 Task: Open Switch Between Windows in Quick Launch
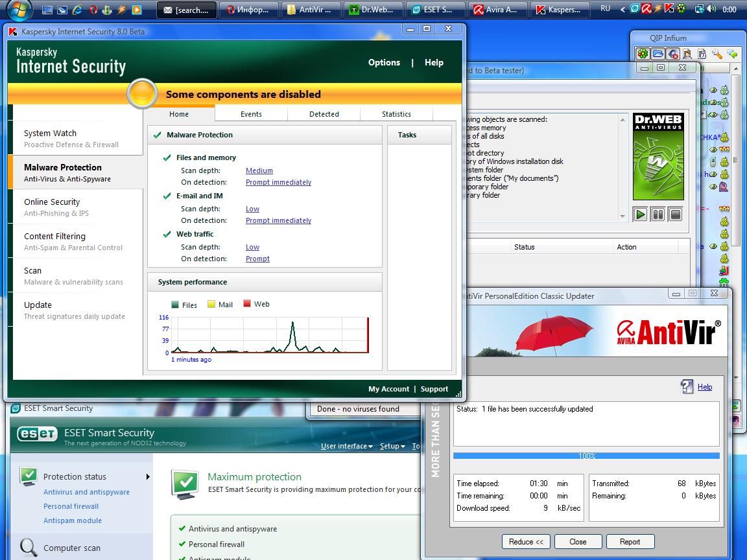pos(62,10)
